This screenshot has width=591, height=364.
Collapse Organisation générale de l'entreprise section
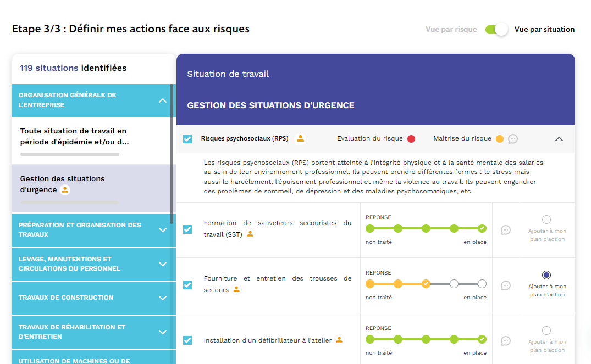click(163, 100)
